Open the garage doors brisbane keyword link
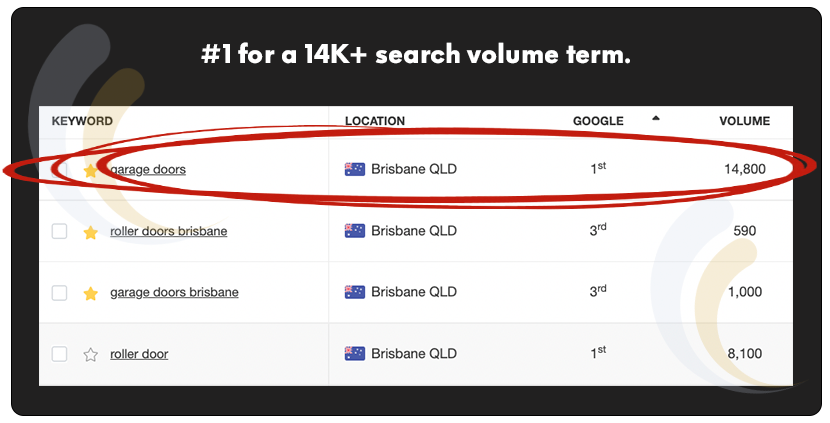The width and height of the screenshot is (830, 423). 174,292
